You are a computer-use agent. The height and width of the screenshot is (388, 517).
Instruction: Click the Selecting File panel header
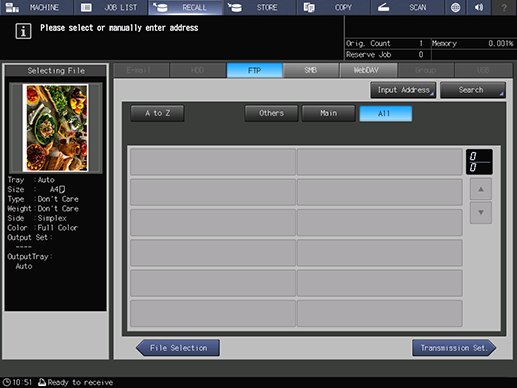pos(56,71)
